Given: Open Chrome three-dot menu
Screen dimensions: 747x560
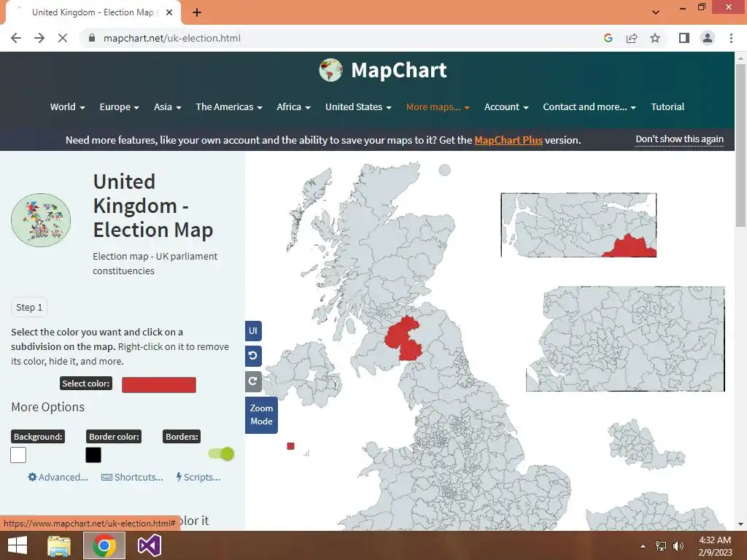Looking at the screenshot, I should (731, 38).
